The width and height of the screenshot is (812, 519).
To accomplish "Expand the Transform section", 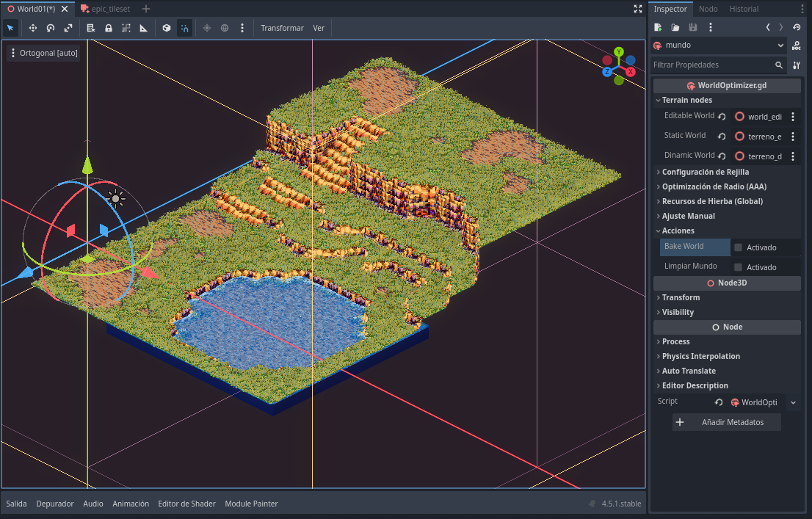I will point(681,297).
